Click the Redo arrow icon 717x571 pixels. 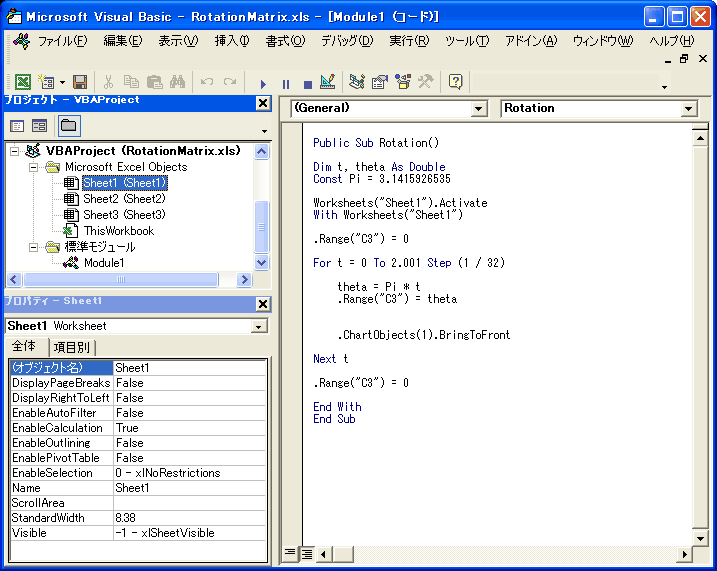point(230,82)
